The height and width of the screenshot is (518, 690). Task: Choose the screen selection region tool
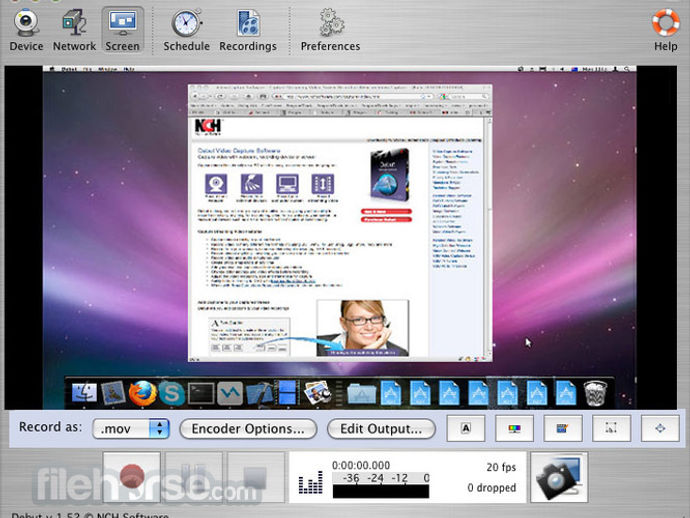pos(611,428)
